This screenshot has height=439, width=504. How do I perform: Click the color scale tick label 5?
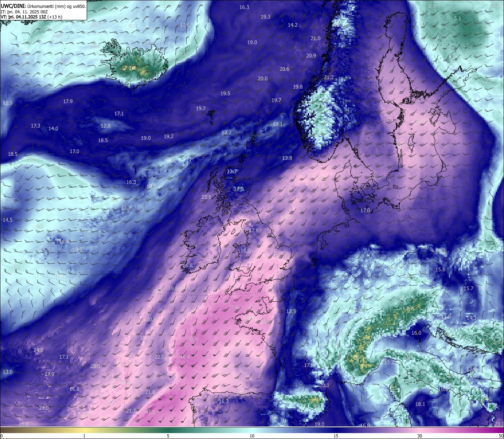coord(168,436)
